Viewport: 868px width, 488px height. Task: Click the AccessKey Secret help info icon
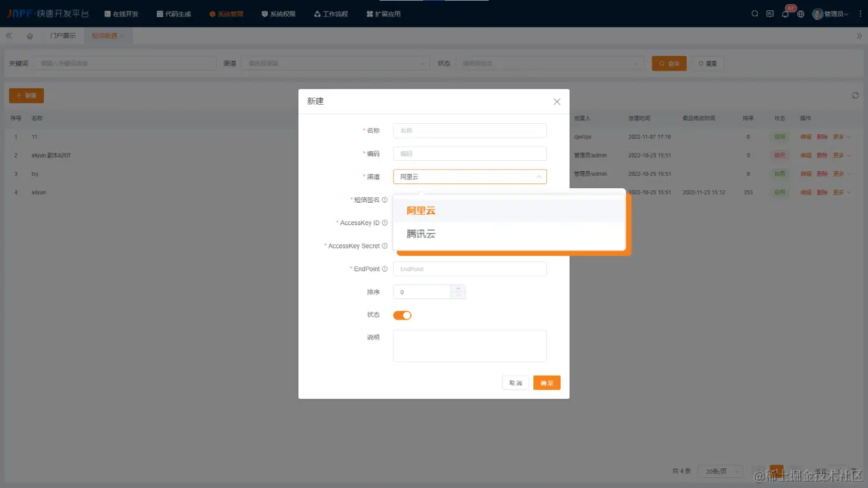pos(385,246)
